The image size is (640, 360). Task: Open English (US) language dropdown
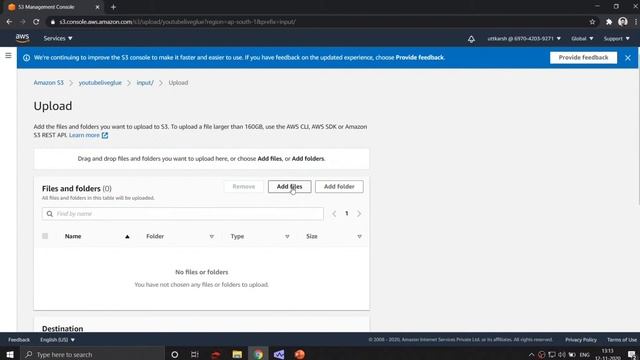click(x=58, y=340)
